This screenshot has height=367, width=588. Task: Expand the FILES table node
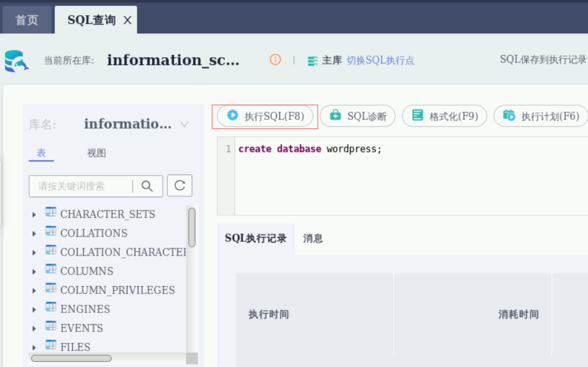click(x=34, y=348)
